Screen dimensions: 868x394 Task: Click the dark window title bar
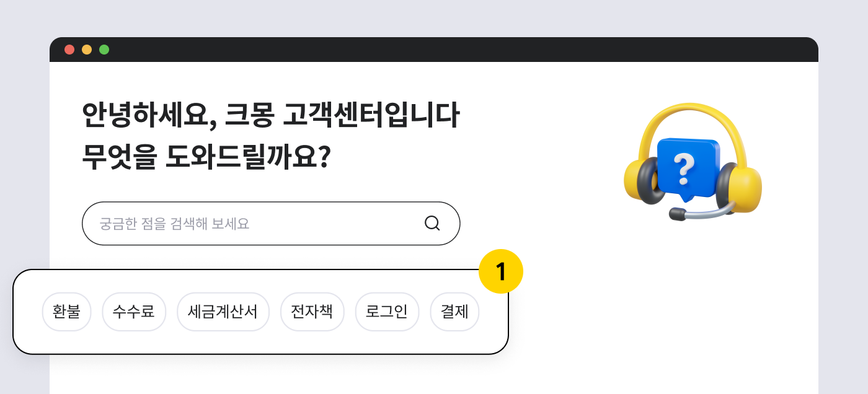(x=434, y=50)
